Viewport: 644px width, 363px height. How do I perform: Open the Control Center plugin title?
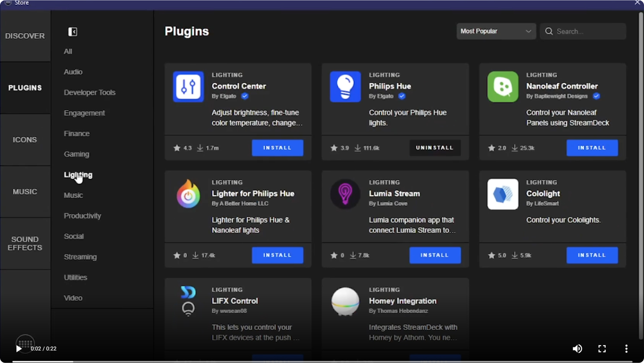pyautogui.click(x=239, y=86)
